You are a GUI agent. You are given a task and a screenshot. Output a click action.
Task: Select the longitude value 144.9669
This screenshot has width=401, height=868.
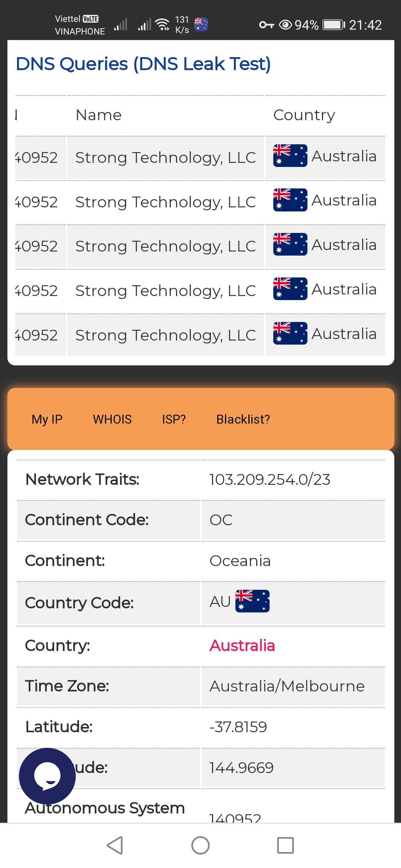point(242,767)
